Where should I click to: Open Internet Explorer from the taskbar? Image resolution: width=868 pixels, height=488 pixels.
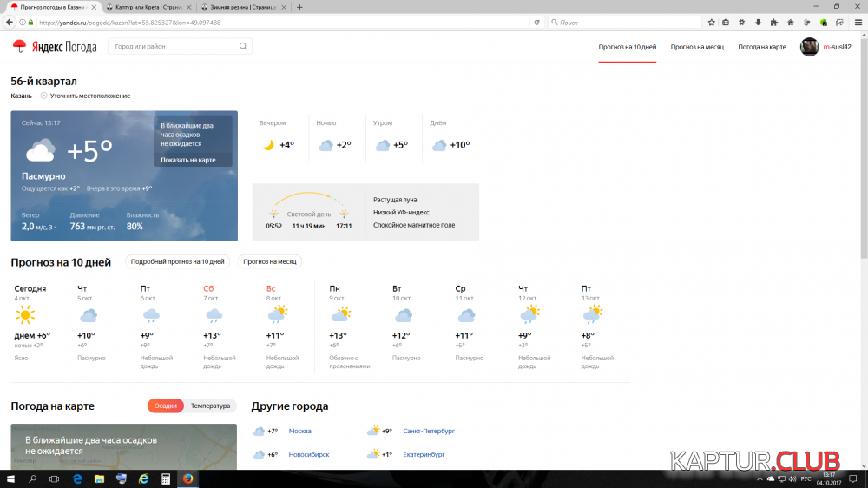[x=143, y=478]
